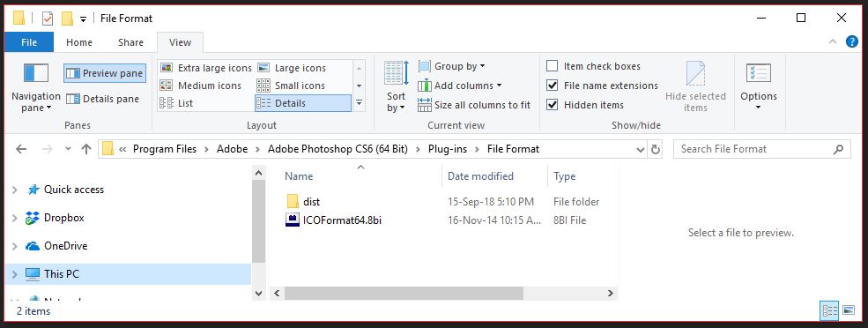Select the dist folder

[x=311, y=202]
